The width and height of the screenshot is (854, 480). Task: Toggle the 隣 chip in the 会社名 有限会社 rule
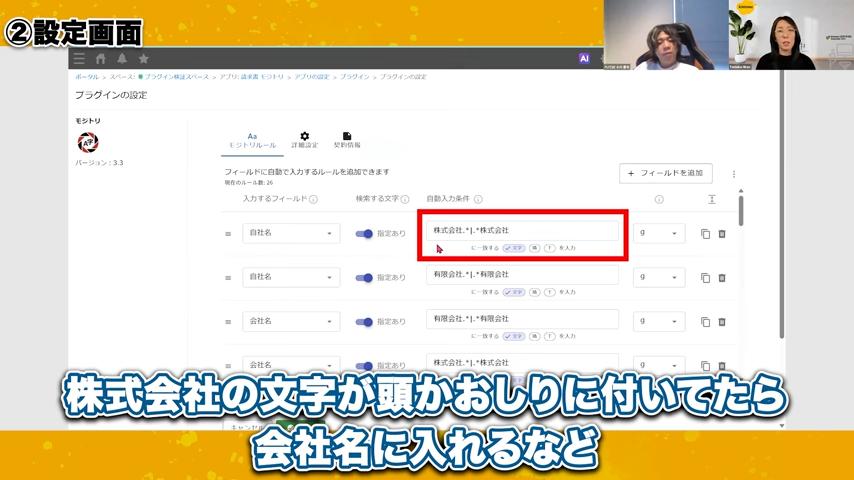(535, 336)
